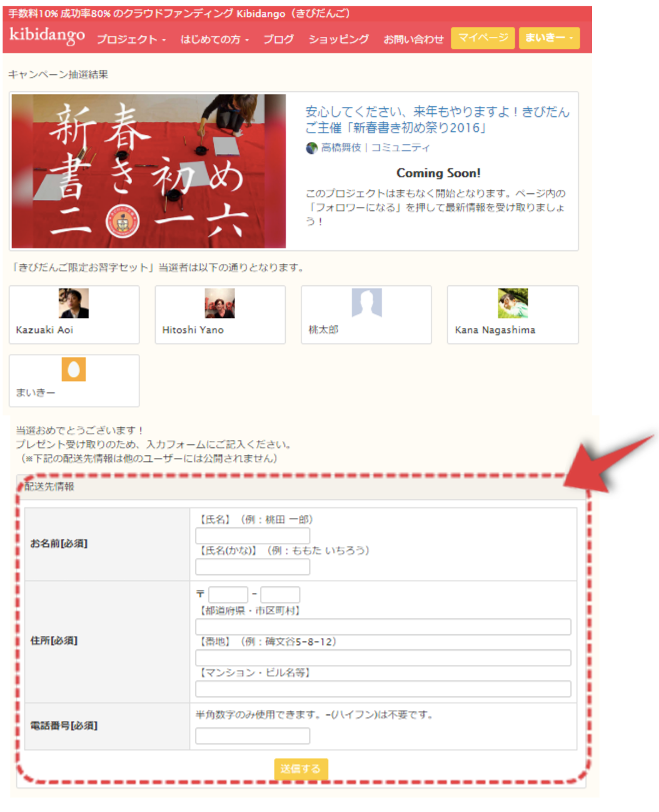Select the Kazuaki Aoi name text
Viewport: 659px width, 812px height.
tap(44, 330)
